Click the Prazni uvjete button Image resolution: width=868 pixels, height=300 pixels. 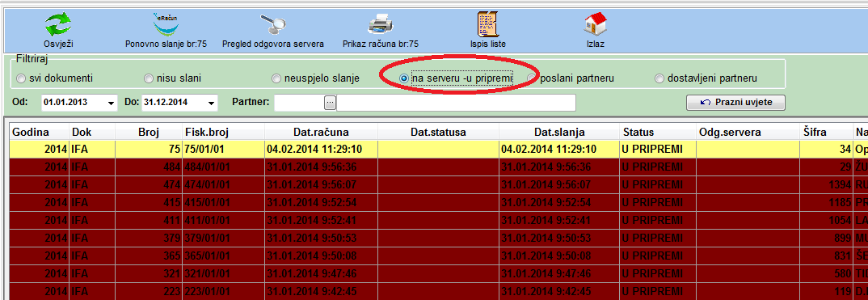[735, 103]
